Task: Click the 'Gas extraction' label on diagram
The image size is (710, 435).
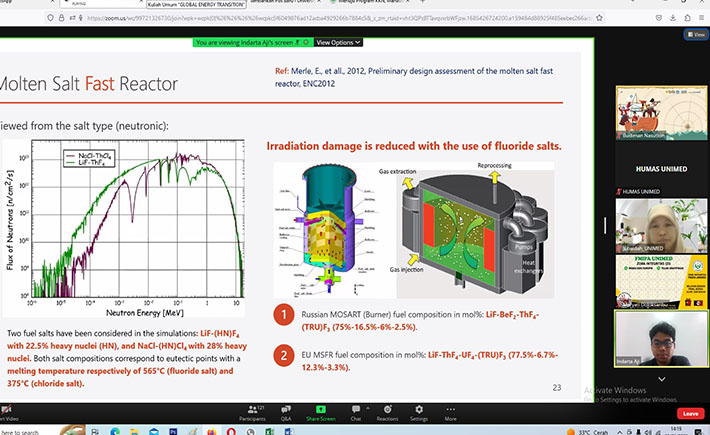Action: pyautogui.click(x=397, y=171)
